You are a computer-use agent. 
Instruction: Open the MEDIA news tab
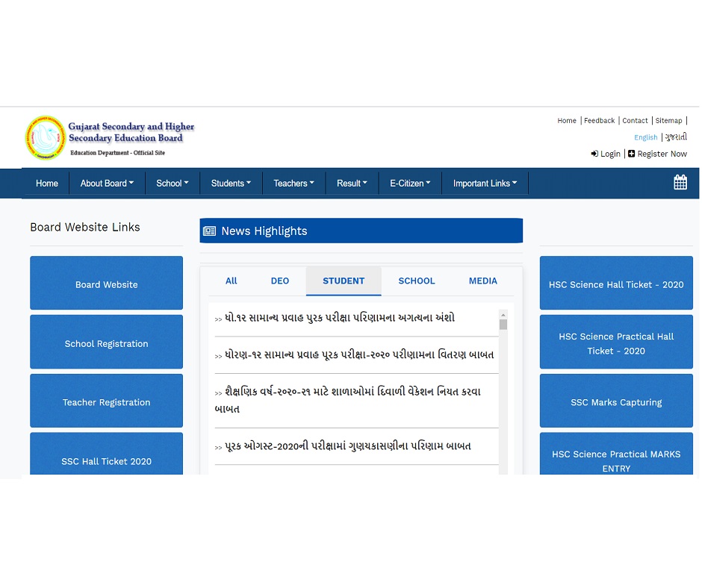pos(482,281)
